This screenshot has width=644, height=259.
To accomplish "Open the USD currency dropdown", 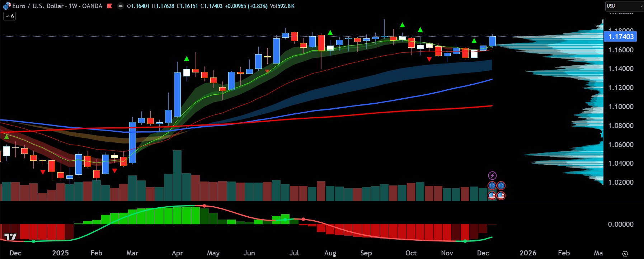I will coord(624,6).
